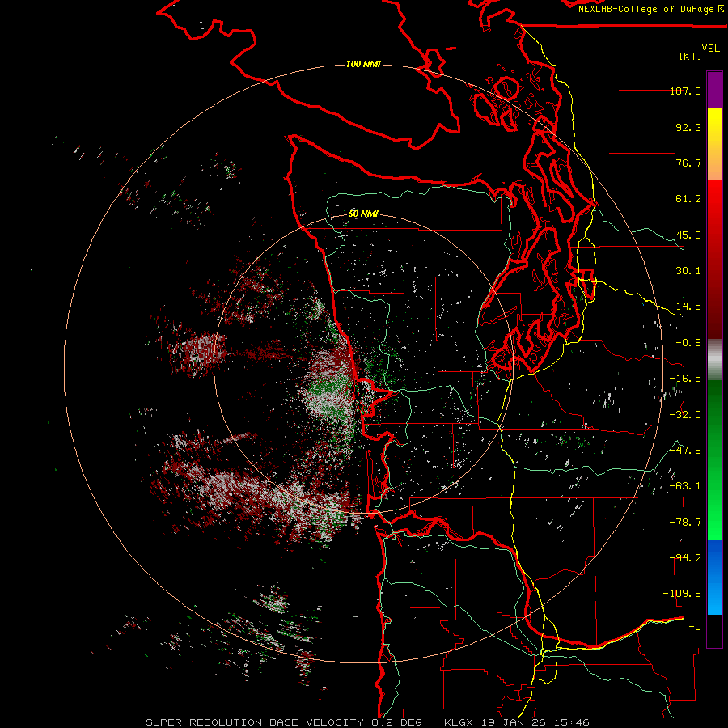Click the 92.3 velocity scale value

point(688,127)
